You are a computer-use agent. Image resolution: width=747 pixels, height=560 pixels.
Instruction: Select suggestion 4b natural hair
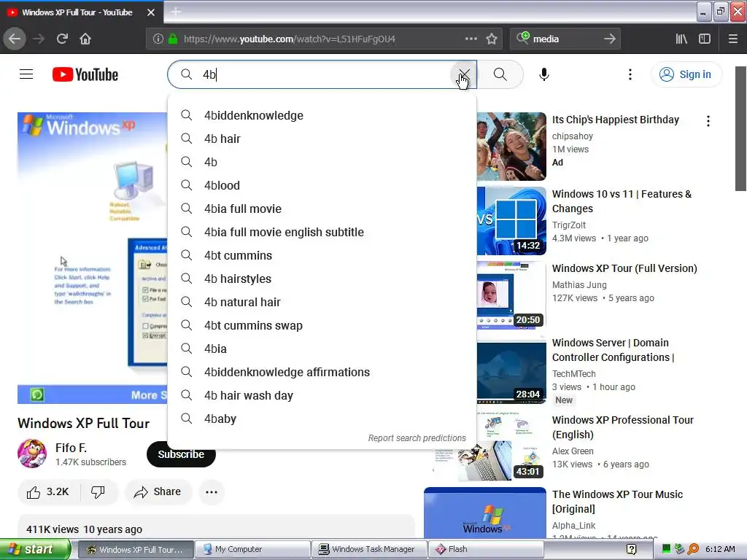click(x=322, y=302)
